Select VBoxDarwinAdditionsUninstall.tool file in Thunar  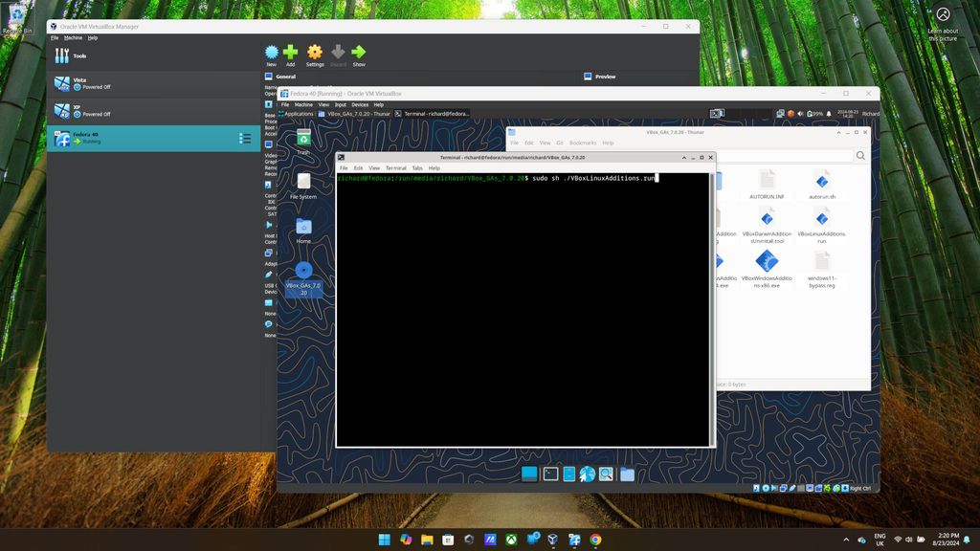click(767, 226)
